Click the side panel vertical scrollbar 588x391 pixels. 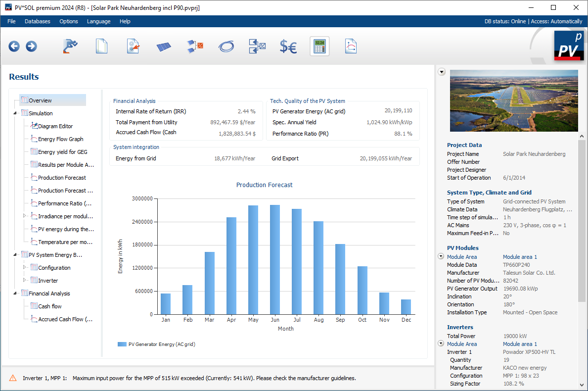[x=582, y=221]
